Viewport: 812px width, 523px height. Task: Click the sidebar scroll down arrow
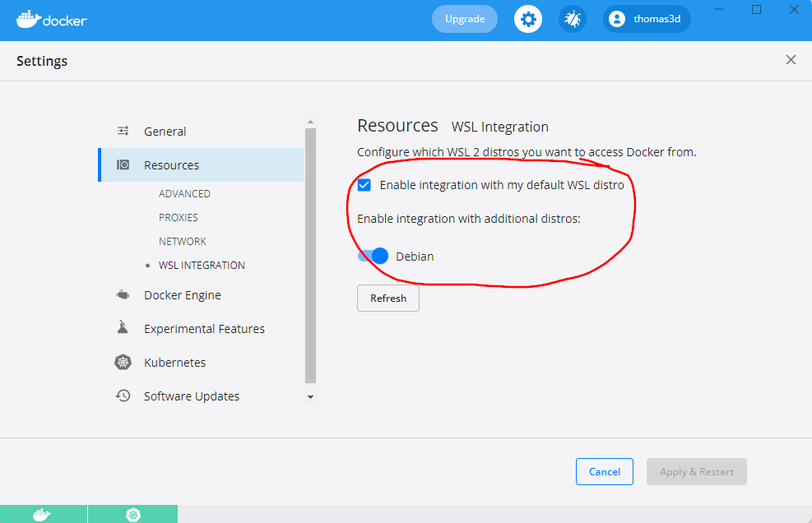tap(311, 397)
